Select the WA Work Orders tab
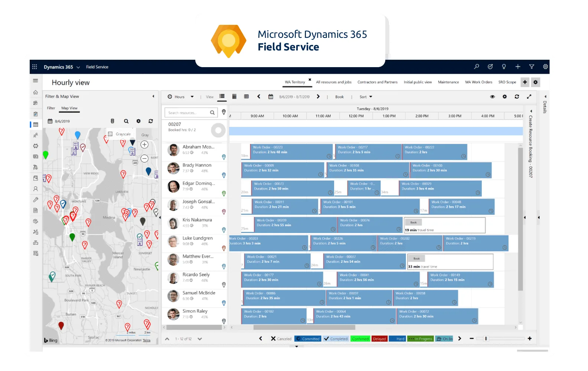The height and width of the screenshot is (371, 588). (x=478, y=82)
